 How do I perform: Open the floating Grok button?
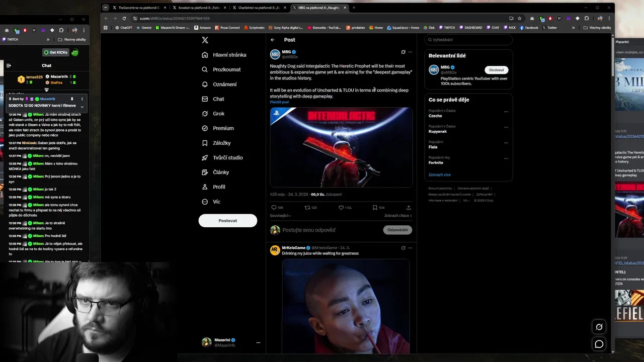tap(599, 327)
